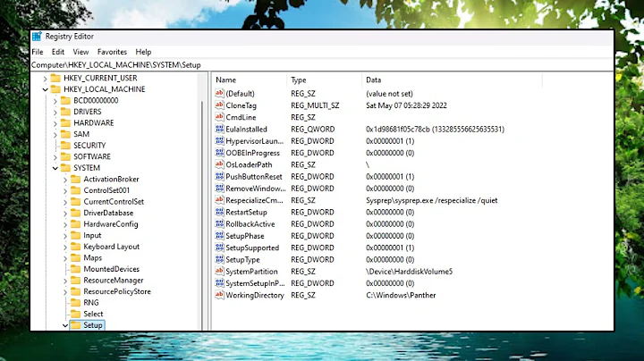Viewport: 644px width, 361px height.
Task: Click the EulaInstalled binary value icon
Action: pyautogui.click(x=219, y=129)
